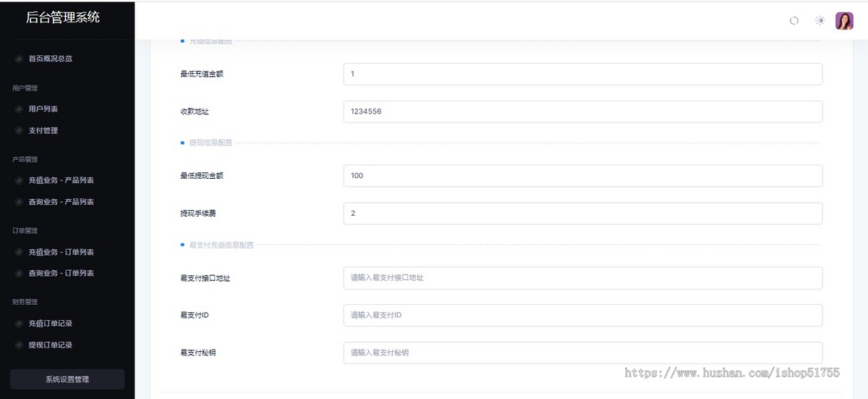Focus the 收款地址 input containing 1234556
The height and width of the screenshot is (399, 868).
click(x=583, y=112)
